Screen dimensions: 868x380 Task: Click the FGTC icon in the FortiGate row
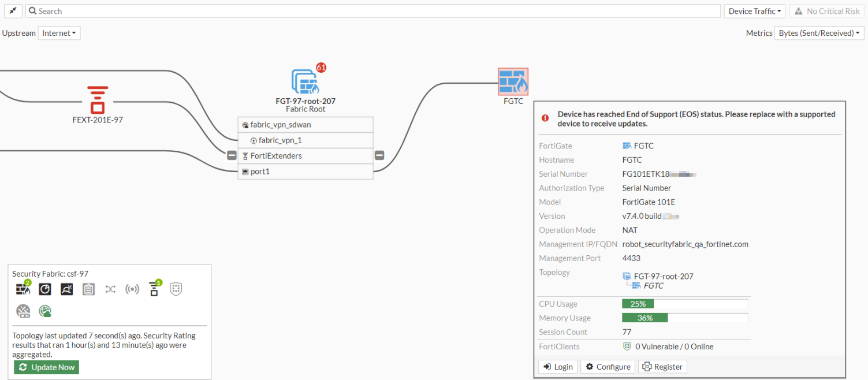(x=627, y=146)
